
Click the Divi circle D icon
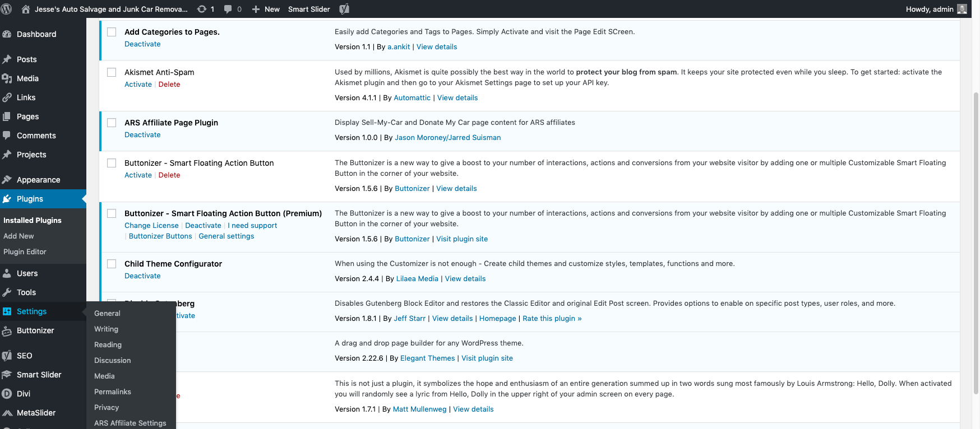point(7,394)
